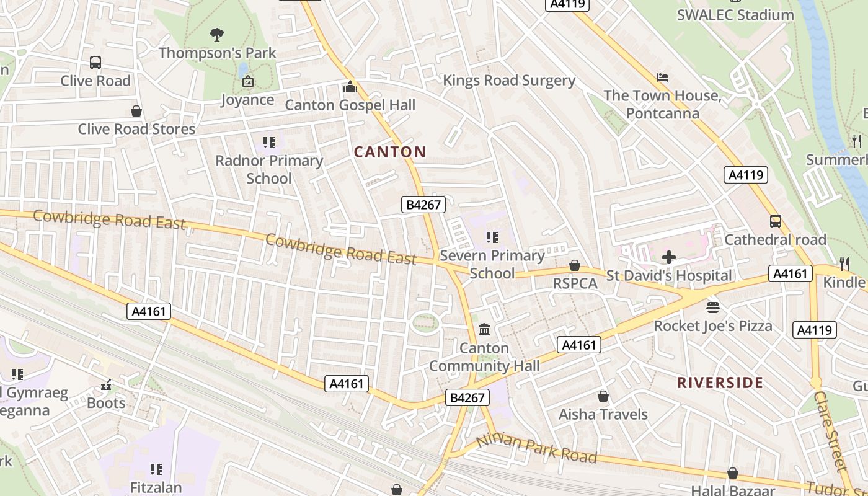This screenshot has height=496, width=868.
Task: Click the RSPCA shop icon
Action: tap(575, 265)
